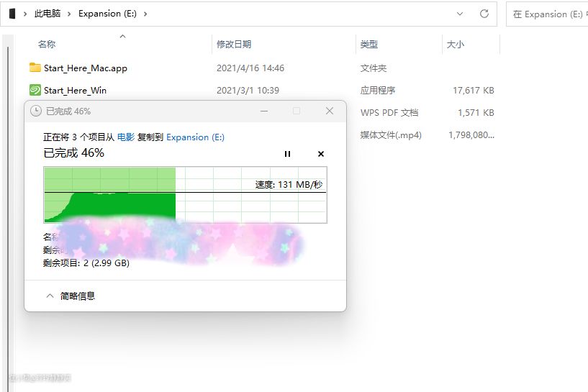Image resolution: width=588 pixels, height=392 pixels.
Task: Expand the chevron after 此电脑 breadcrumb
Action: 70,14
